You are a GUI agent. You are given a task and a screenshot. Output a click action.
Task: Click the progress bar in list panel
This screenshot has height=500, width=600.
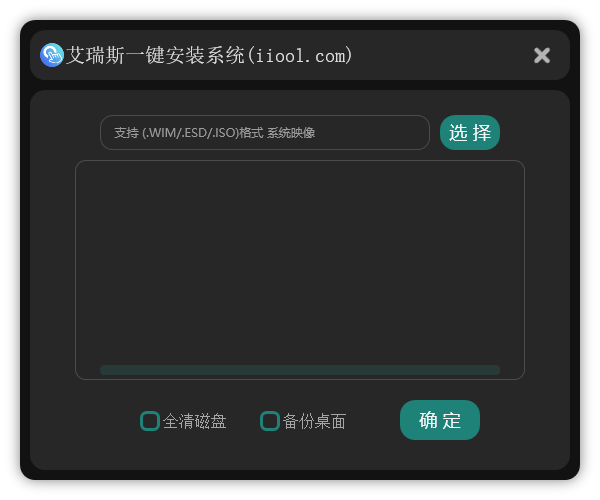point(300,370)
